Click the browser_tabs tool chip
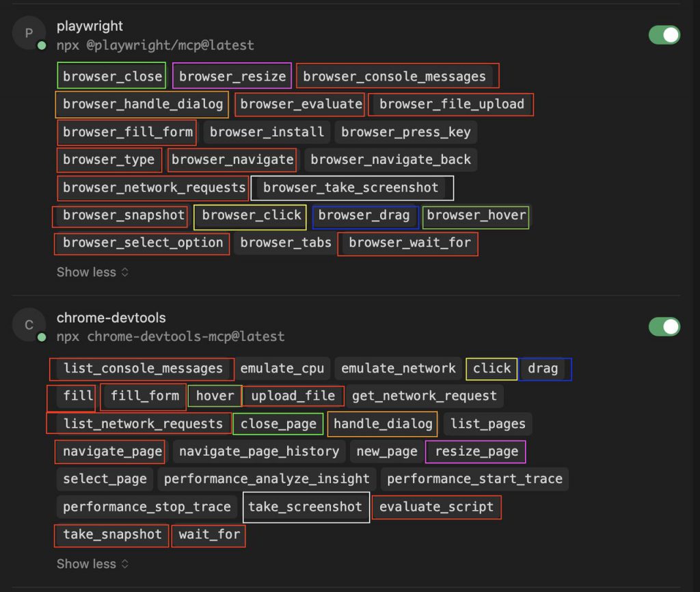This screenshot has height=592, width=700. pyautogui.click(x=286, y=243)
